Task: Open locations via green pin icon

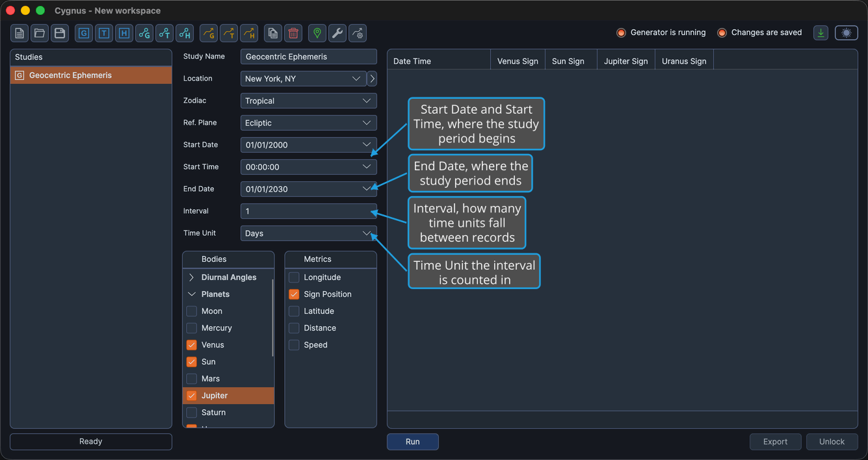Action: [317, 33]
